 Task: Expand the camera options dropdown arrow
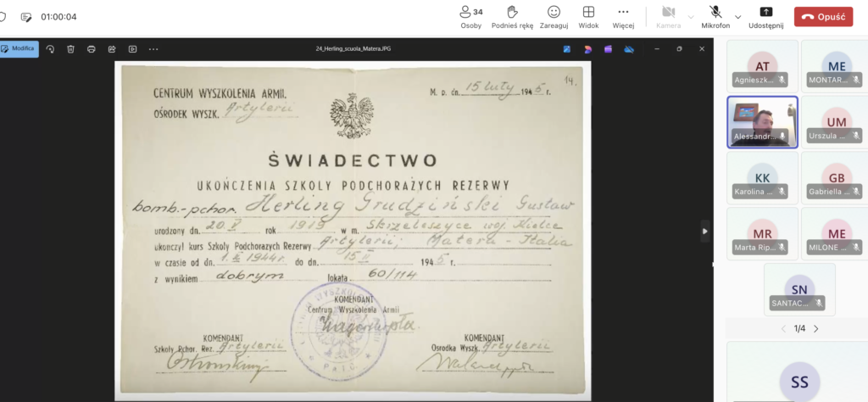pos(690,17)
